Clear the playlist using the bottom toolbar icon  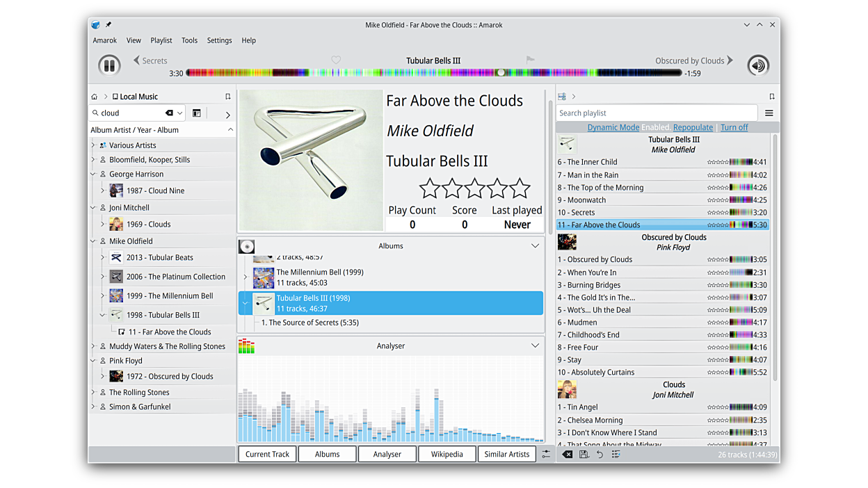pyautogui.click(x=568, y=454)
